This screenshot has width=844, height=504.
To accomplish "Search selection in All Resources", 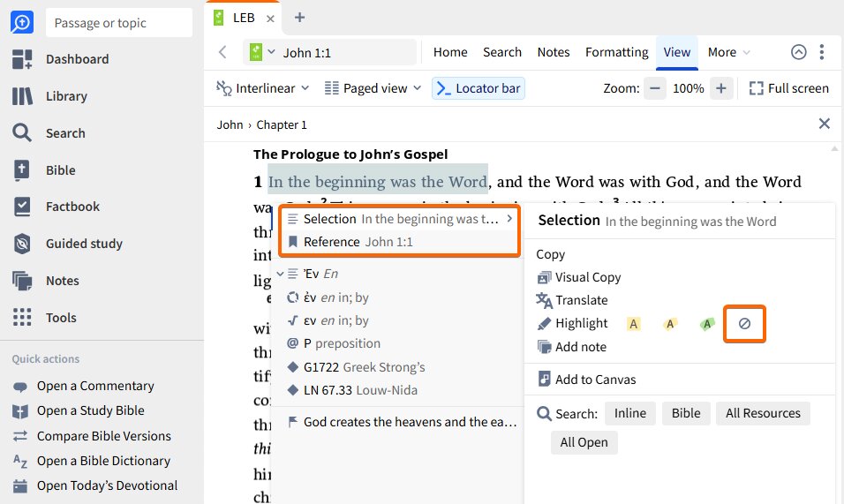I will tap(763, 413).
